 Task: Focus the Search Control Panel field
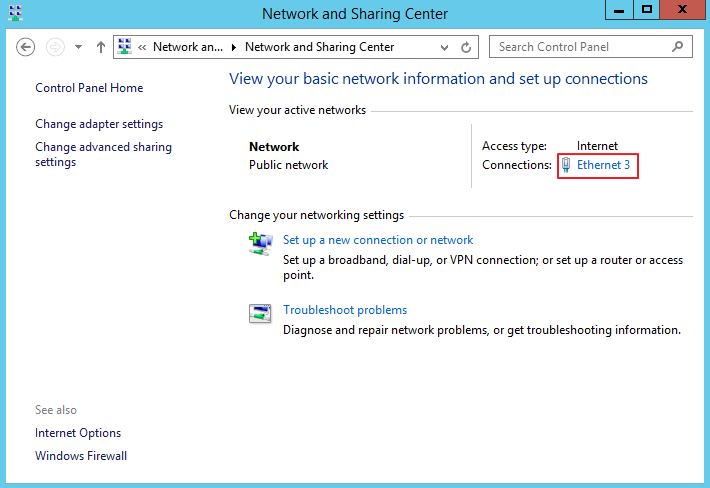pos(580,47)
